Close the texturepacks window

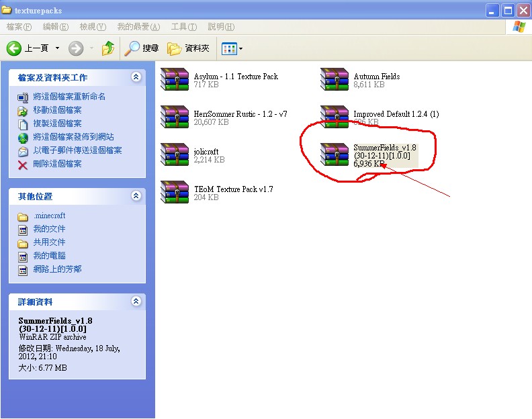pos(524,11)
